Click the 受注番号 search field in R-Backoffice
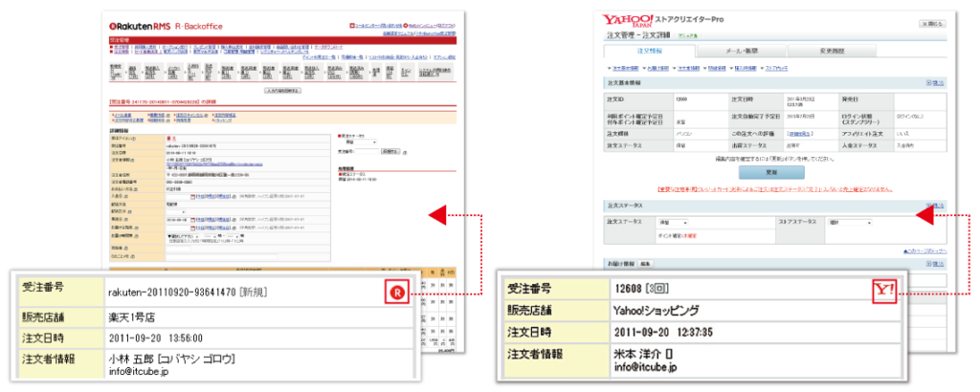 click(x=367, y=152)
